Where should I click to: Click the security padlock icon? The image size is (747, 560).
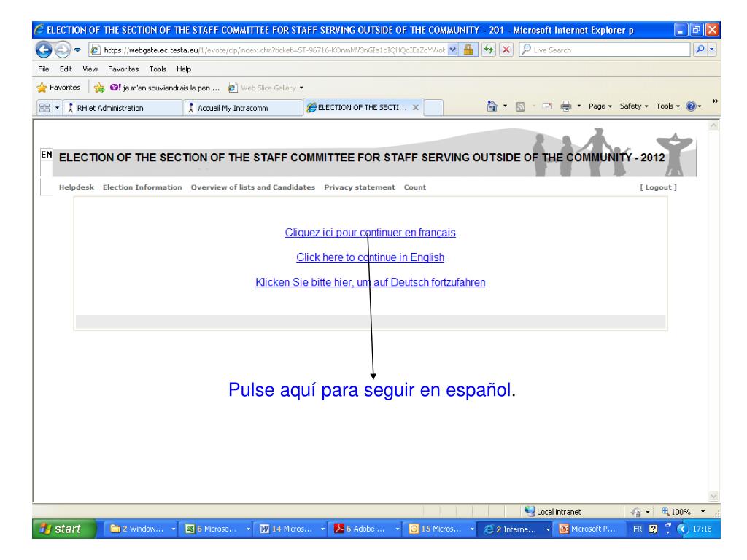click(468, 50)
